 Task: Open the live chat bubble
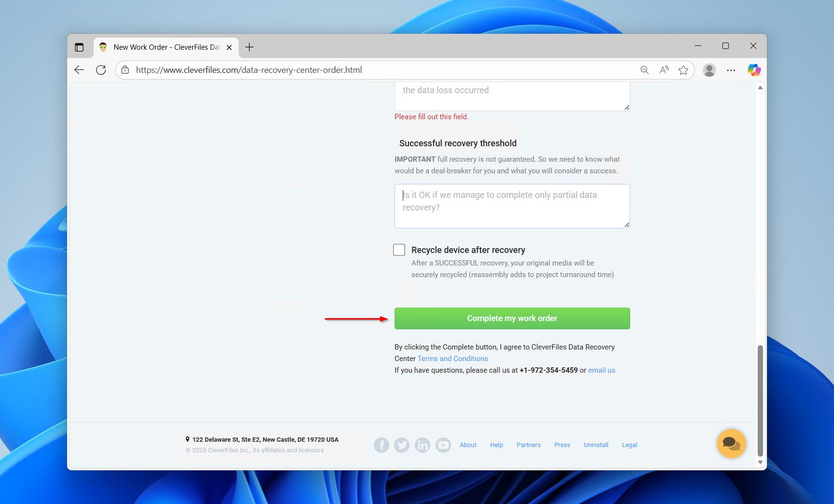click(731, 443)
